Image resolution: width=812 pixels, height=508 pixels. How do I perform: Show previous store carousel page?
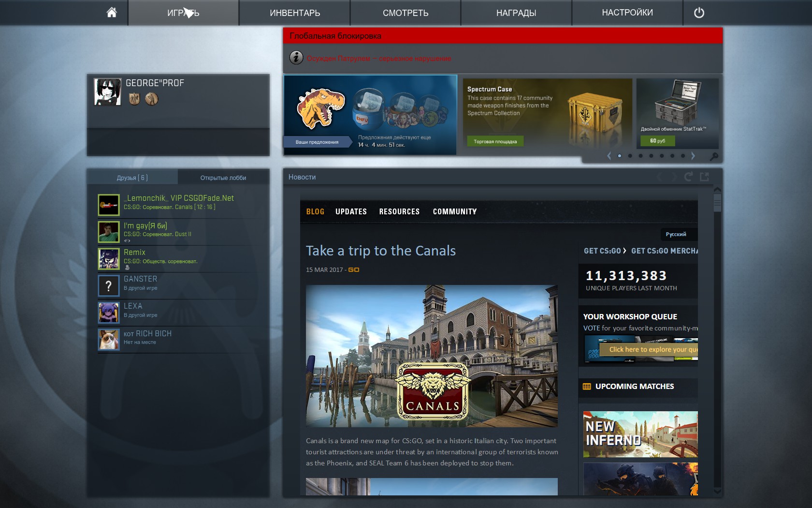click(609, 156)
